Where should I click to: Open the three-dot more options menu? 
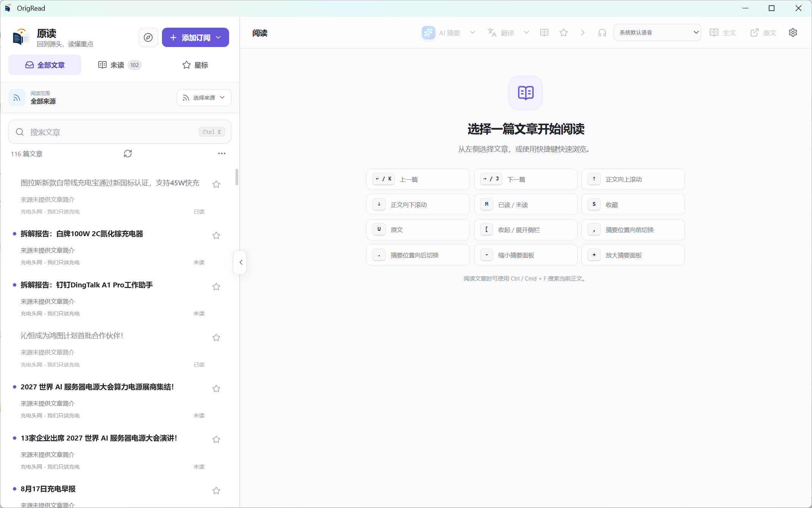tap(221, 154)
